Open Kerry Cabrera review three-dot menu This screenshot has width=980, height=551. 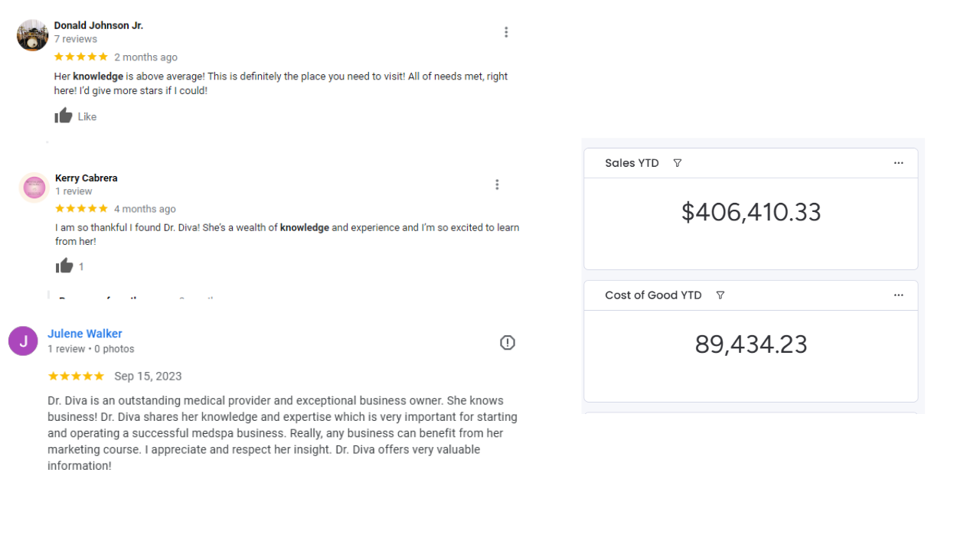click(497, 184)
